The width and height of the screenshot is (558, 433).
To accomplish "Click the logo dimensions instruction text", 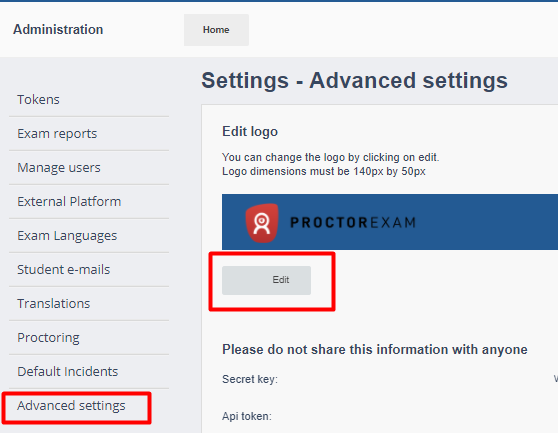I will click(324, 171).
